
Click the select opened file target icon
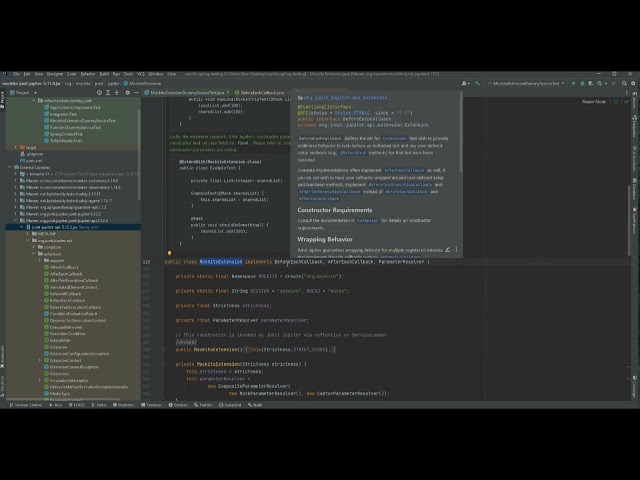[x=99, y=93]
